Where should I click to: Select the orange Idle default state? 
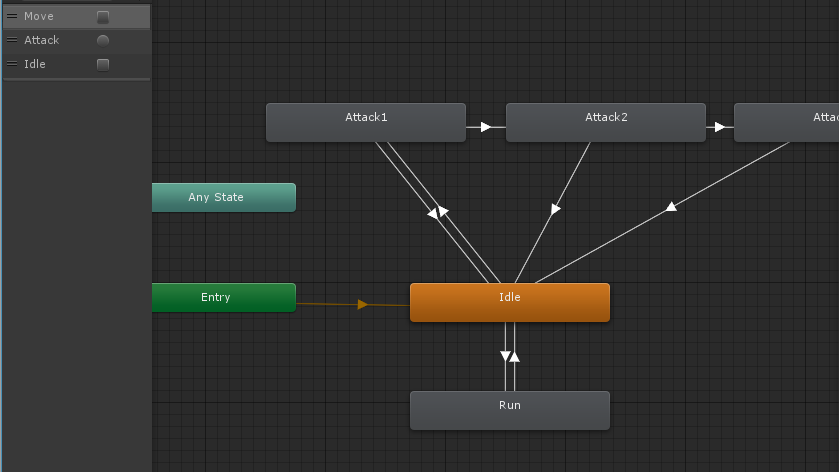pyautogui.click(x=510, y=302)
